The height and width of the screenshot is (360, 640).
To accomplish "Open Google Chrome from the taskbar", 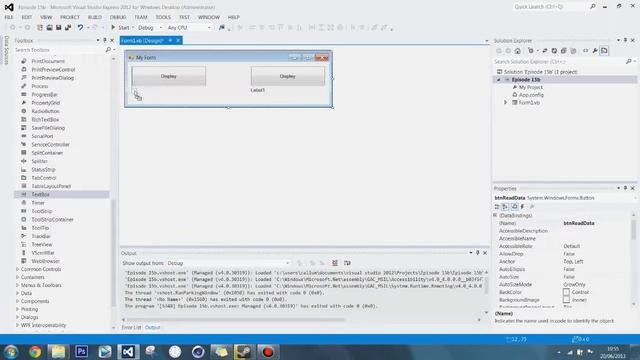I will (x=35, y=351).
